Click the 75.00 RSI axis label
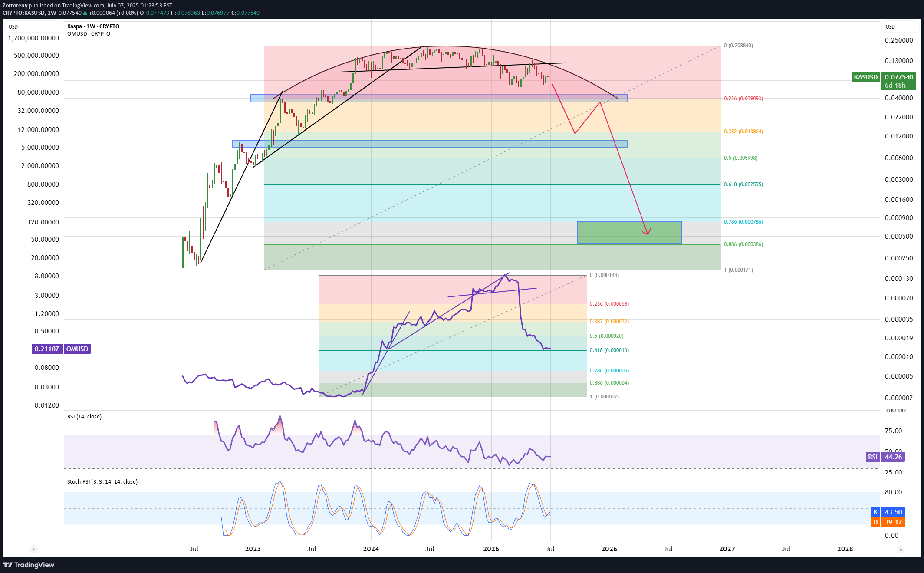Image resolution: width=924 pixels, height=573 pixels. point(893,431)
